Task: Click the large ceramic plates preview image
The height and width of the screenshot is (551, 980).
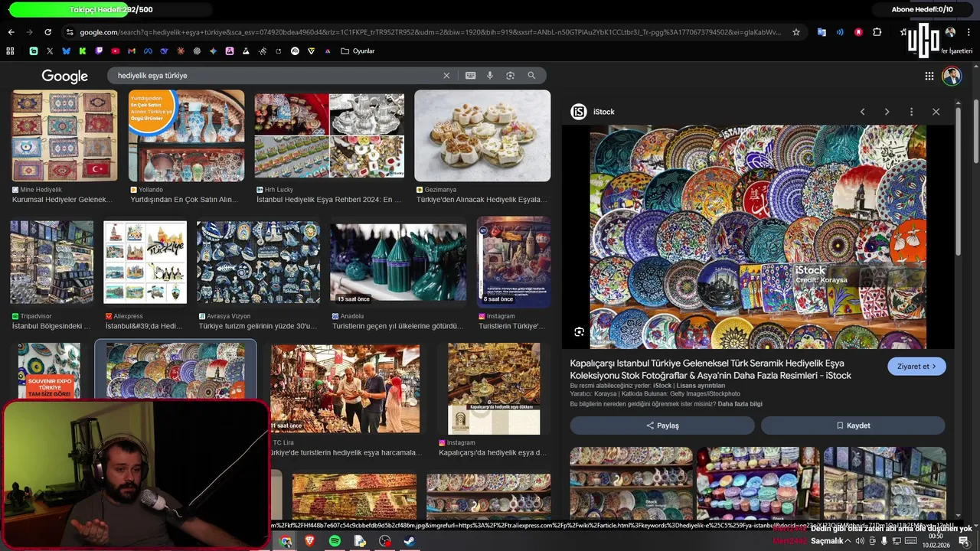Action: (758, 237)
